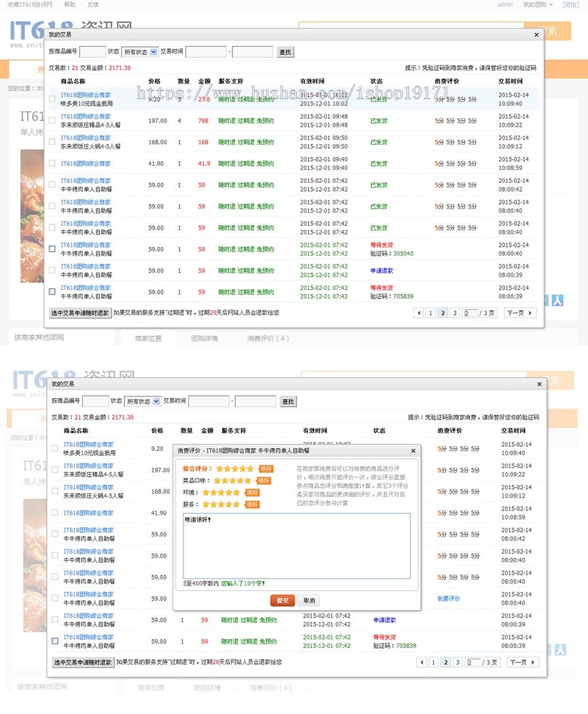Focus review text area containing 味道很好!
588x714 pixels.
click(x=297, y=545)
